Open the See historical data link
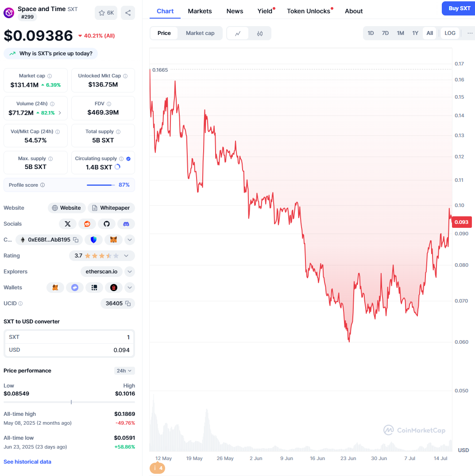 click(x=27, y=461)
